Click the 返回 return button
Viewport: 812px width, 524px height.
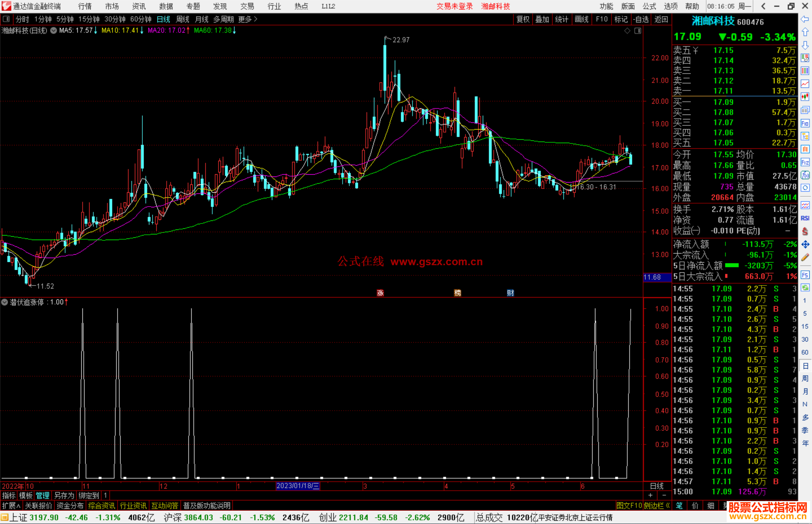click(661, 19)
